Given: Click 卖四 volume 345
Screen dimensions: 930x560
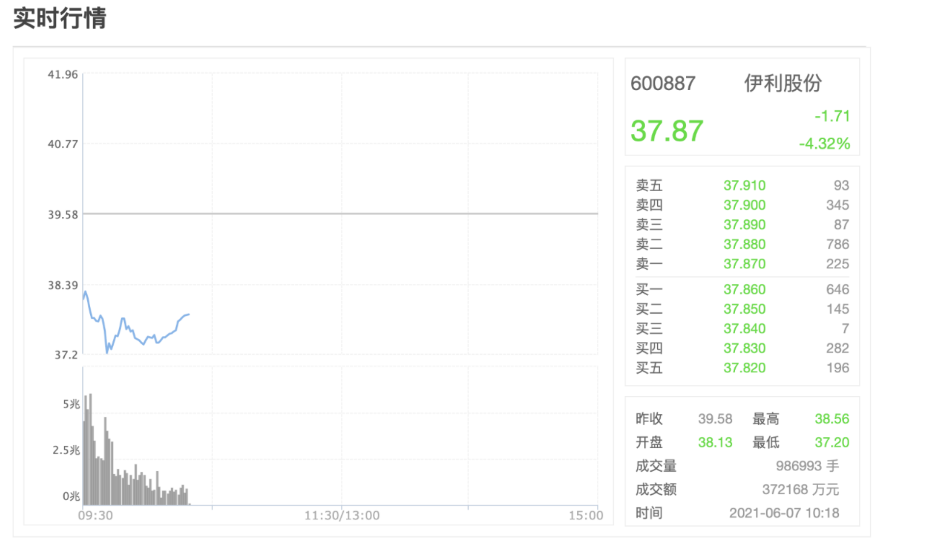Looking at the screenshot, I should (837, 205).
